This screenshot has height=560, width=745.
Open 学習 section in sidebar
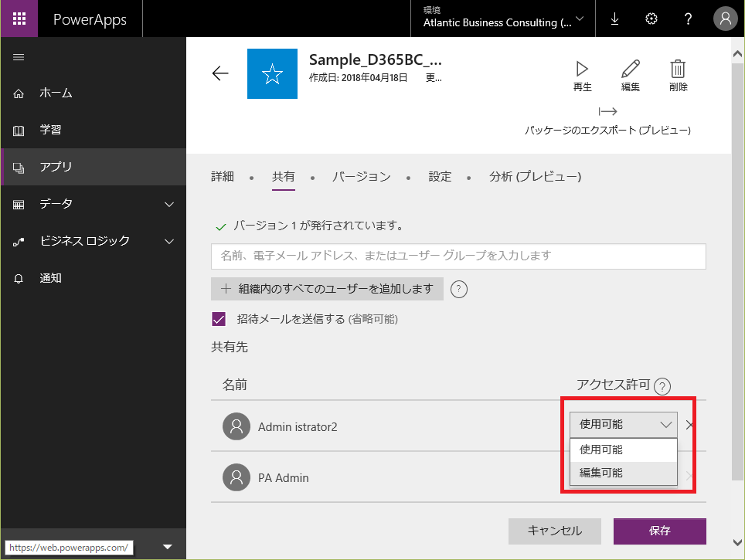[93, 130]
